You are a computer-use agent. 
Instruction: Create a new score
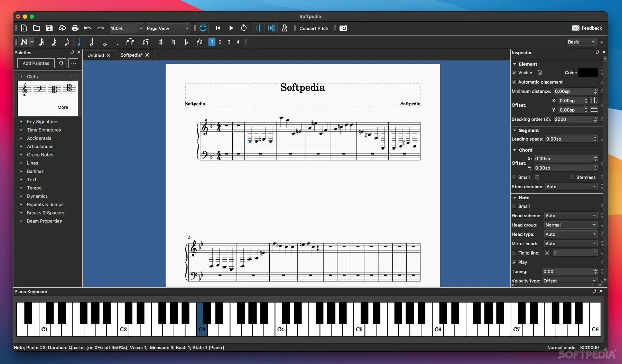(24, 28)
